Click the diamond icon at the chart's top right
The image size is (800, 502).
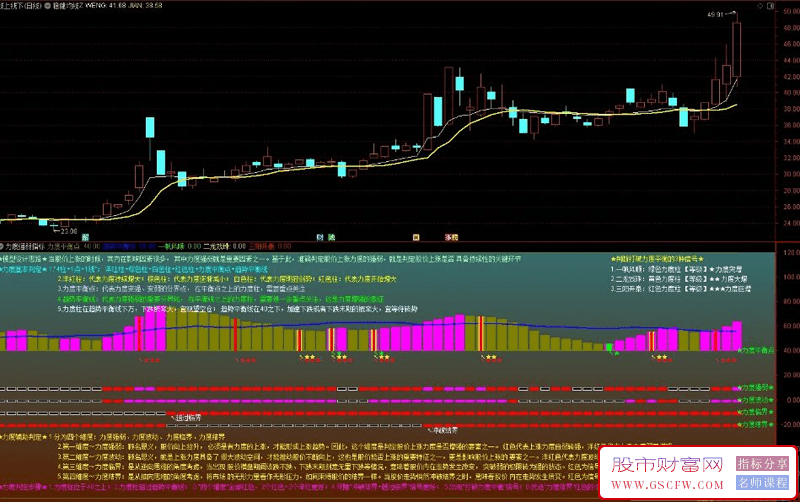pos(761,6)
